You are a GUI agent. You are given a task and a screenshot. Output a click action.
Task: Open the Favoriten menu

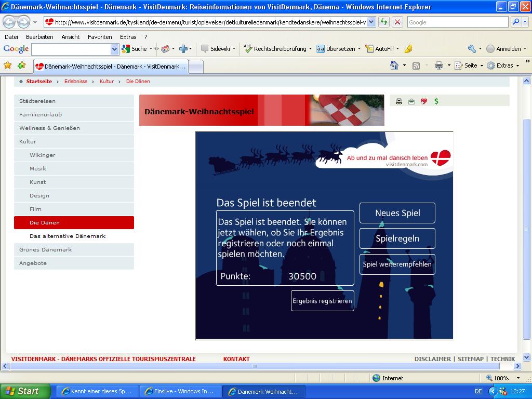pos(100,37)
